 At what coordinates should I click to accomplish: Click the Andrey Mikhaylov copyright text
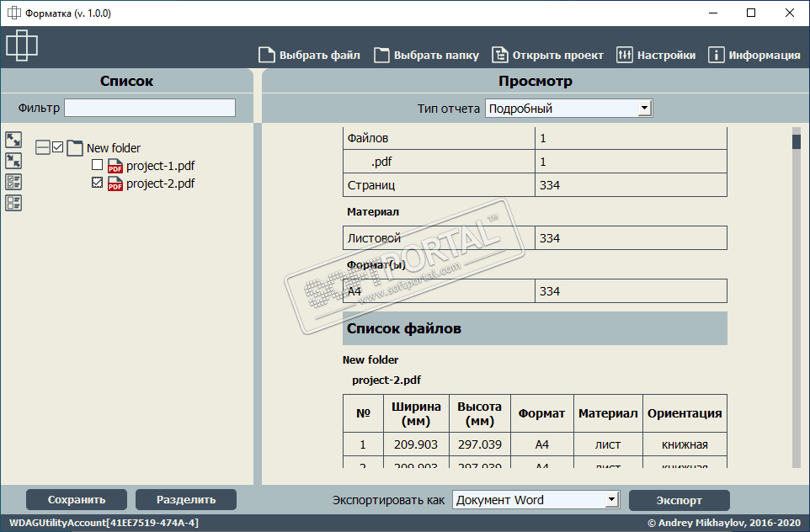(x=724, y=523)
